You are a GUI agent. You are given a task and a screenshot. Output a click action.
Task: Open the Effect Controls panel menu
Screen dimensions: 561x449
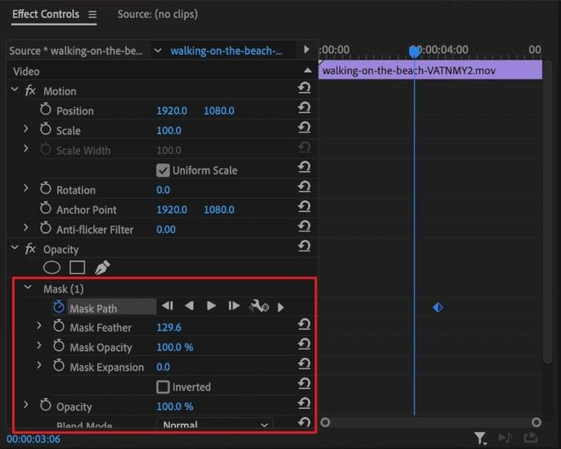[x=92, y=14]
